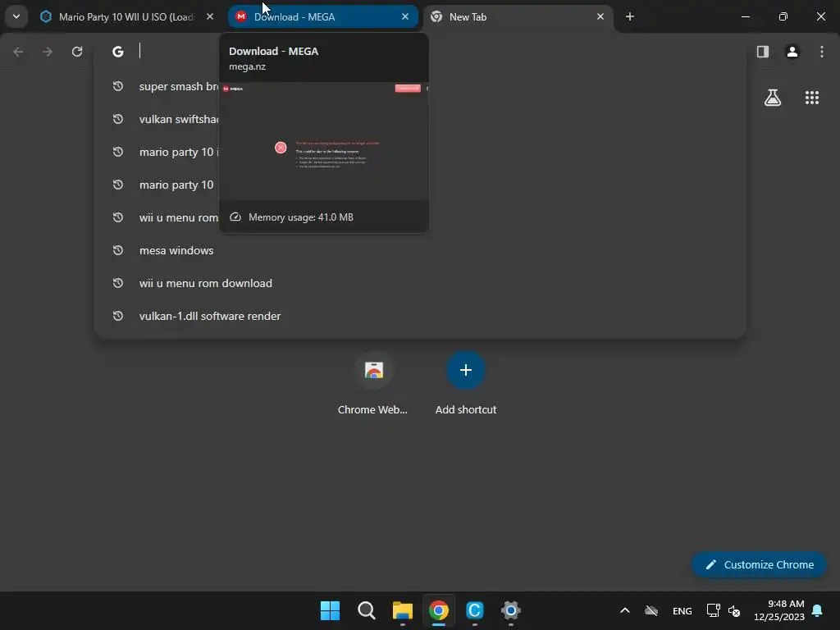The image size is (840, 630).
Task: Open the network status tray icon
Action: coord(713,610)
